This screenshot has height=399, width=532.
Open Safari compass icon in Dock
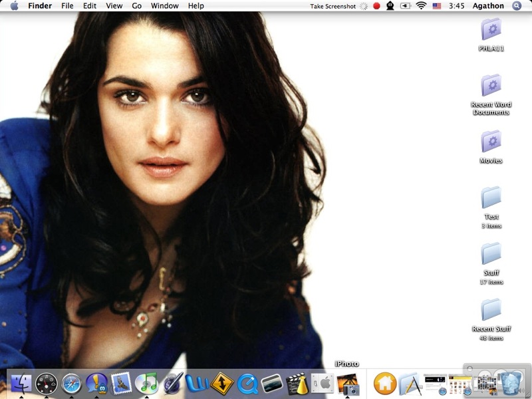click(x=71, y=383)
